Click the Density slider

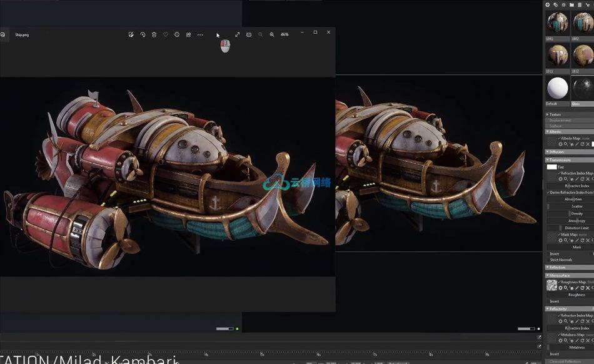pos(570,214)
